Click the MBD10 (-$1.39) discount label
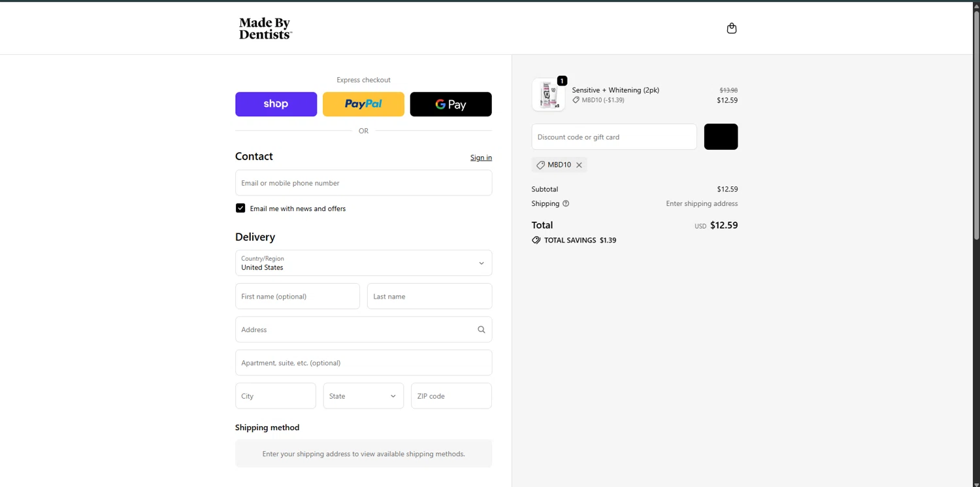 (598, 100)
